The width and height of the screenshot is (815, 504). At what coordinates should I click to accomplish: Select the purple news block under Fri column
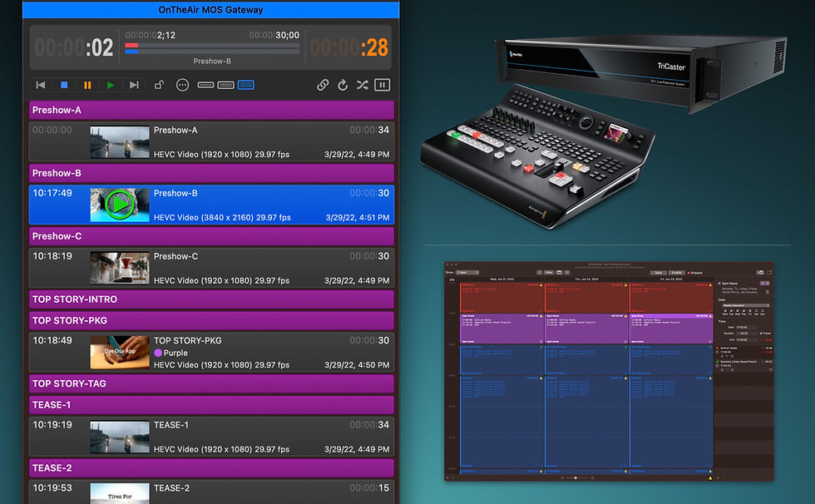(x=672, y=329)
